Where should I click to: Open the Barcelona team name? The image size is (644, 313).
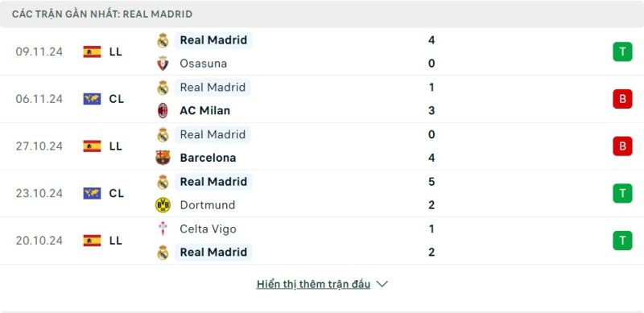tap(208, 158)
